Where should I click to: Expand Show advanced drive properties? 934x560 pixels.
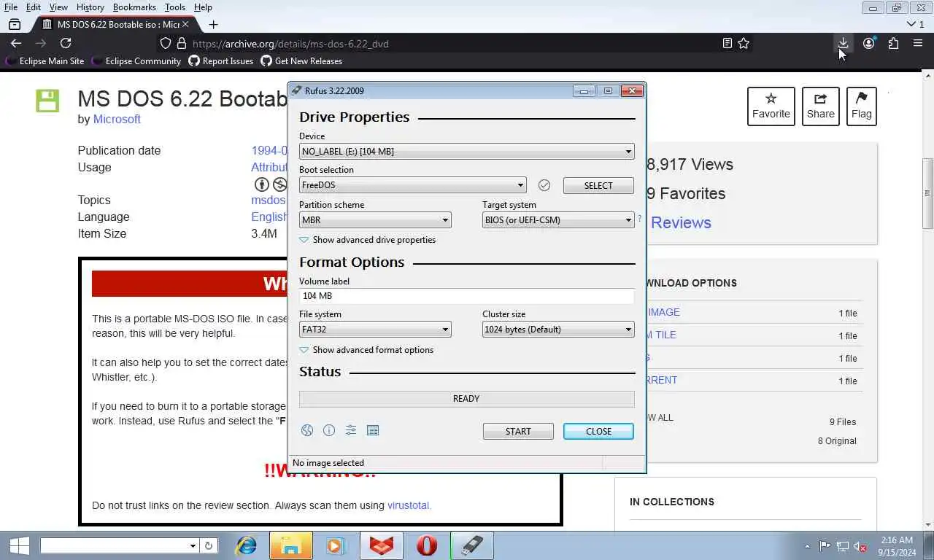368,240
